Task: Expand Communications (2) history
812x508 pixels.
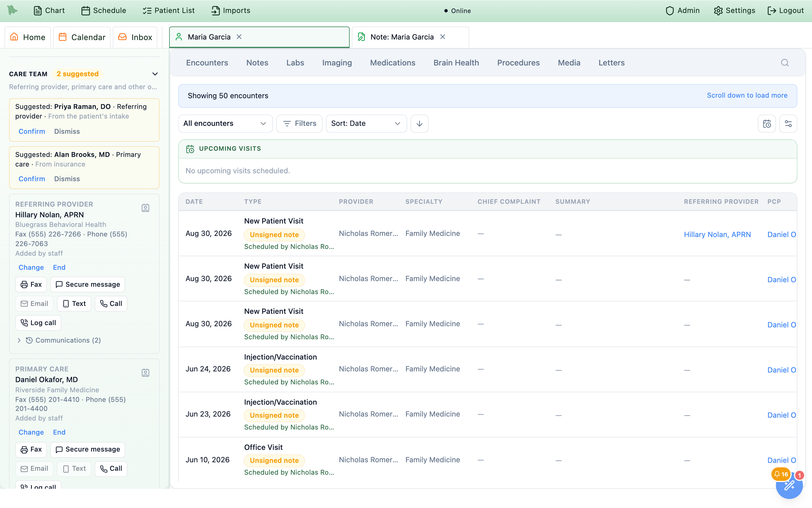Action: (x=59, y=340)
